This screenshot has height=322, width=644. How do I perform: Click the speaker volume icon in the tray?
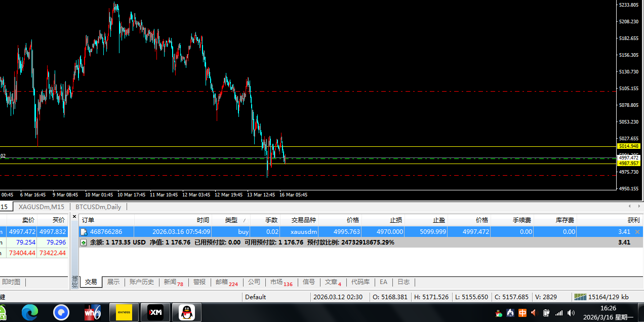tap(571, 313)
